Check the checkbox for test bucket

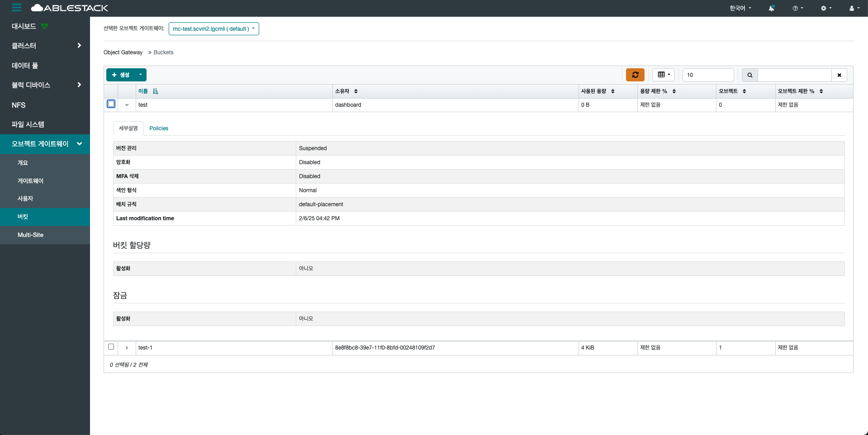pos(111,104)
